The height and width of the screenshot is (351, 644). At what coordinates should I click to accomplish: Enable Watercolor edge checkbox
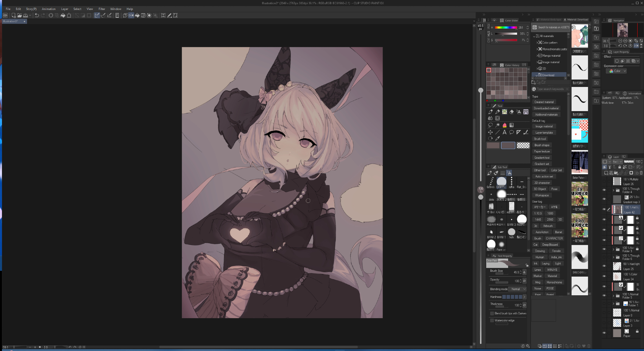pyautogui.click(x=492, y=320)
